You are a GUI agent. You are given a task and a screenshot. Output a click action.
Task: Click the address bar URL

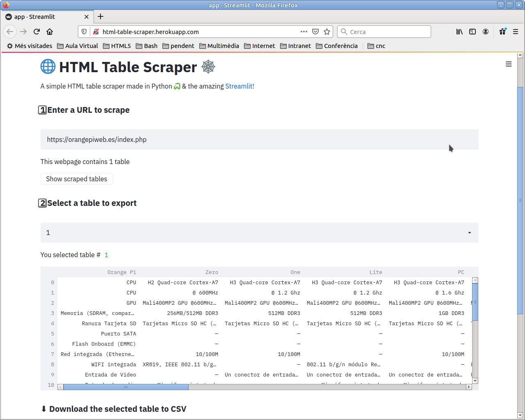[x=151, y=32]
